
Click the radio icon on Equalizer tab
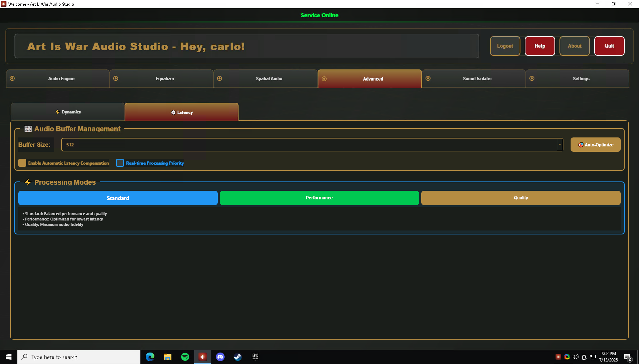coord(116,78)
